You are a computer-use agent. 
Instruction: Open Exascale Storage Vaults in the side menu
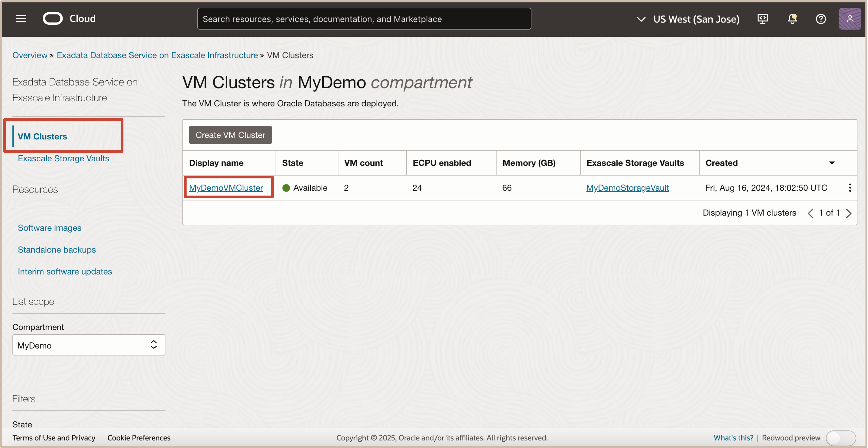click(x=63, y=158)
